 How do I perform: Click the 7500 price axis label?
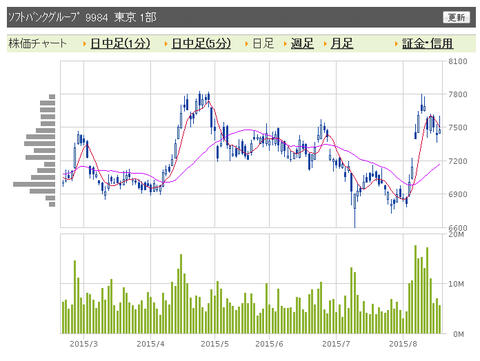click(x=458, y=127)
